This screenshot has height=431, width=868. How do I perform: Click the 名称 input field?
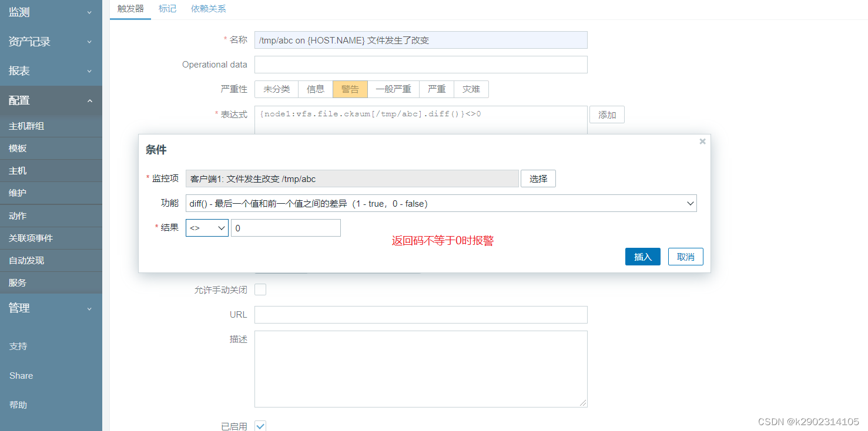click(421, 40)
